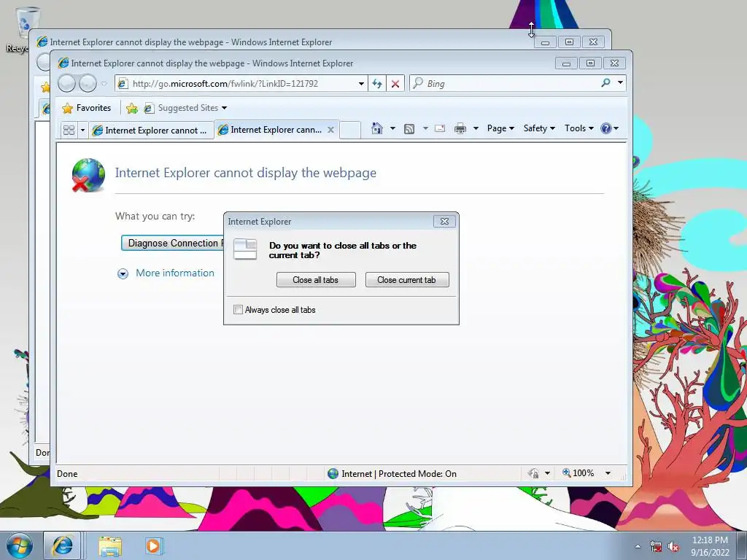
Task: Open the recent pages dropdown arrow
Action: point(104,85)
